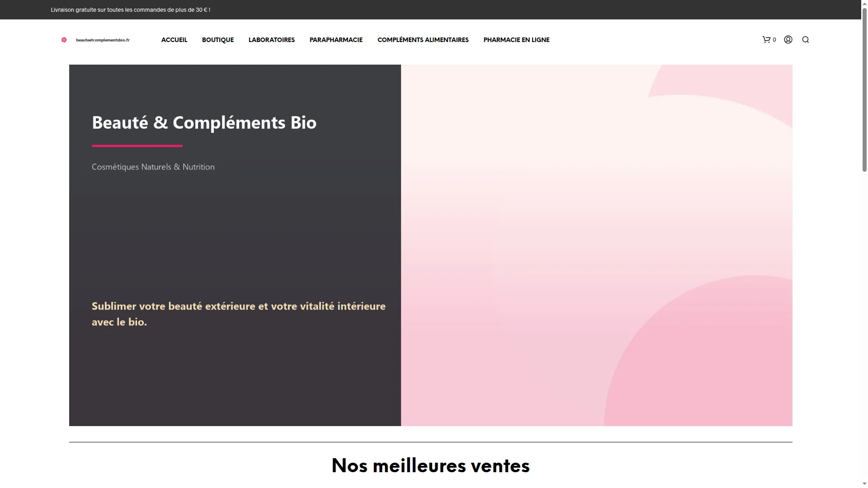The width and height of the screenshot is (868, 488).
Task: Click Cosmétiques Naturels & Nutrition subtitle
Action: pyautogui.click(x=153, y=167)
